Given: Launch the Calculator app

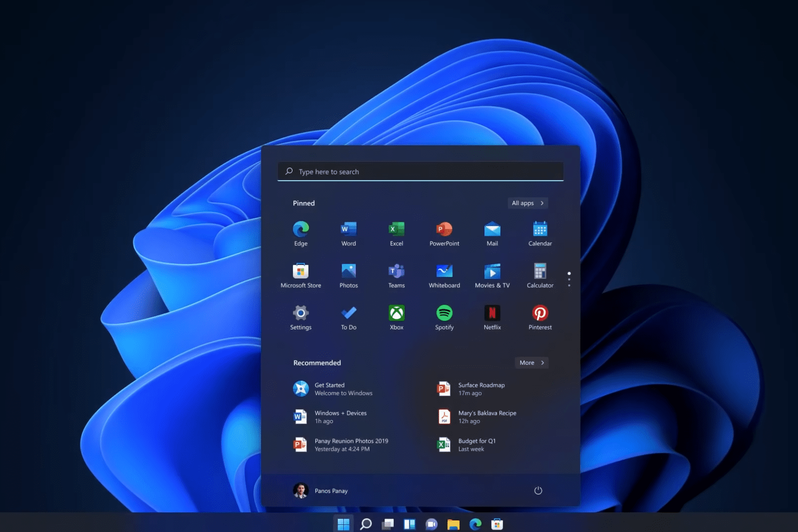Looking at the screenshot, I should coord(540,276).
